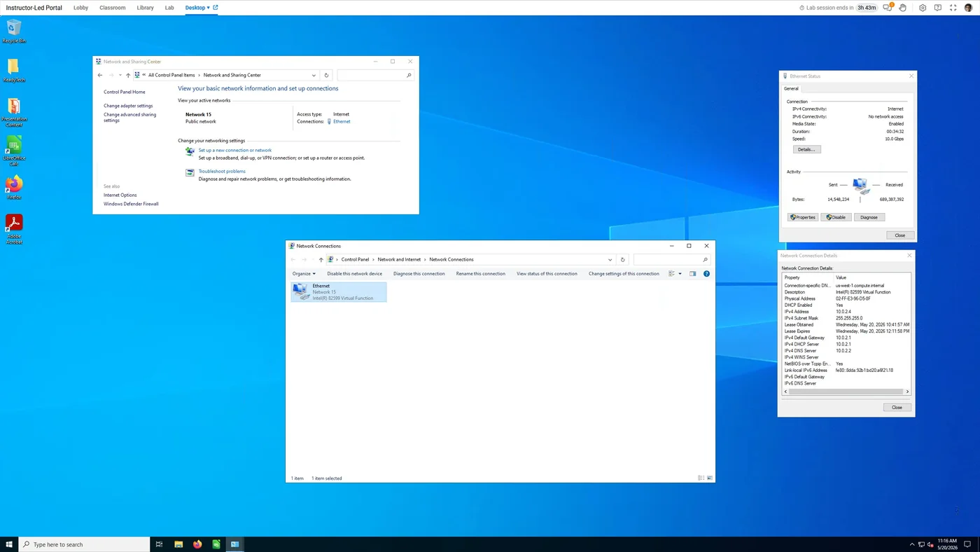The height and width of the screenshot is (552, 980).
Task: Select the LibreOffice Calc desktop shortcut
Action: (14, 150)
